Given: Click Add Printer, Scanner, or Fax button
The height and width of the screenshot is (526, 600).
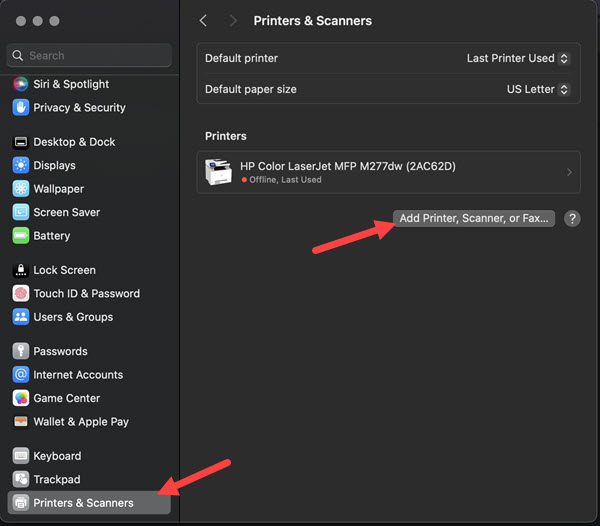Looking at the screenshot, I should click(474, 218).
